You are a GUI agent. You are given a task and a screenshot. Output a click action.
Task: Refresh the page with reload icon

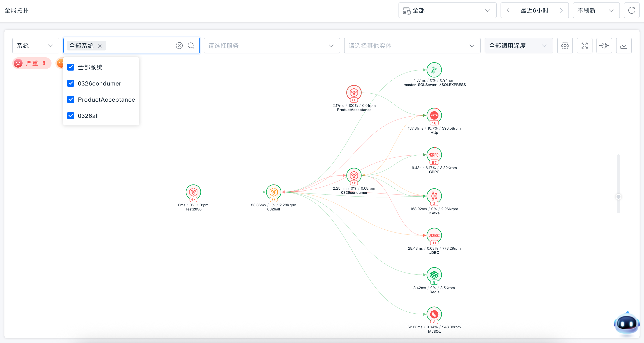(631, 10)
